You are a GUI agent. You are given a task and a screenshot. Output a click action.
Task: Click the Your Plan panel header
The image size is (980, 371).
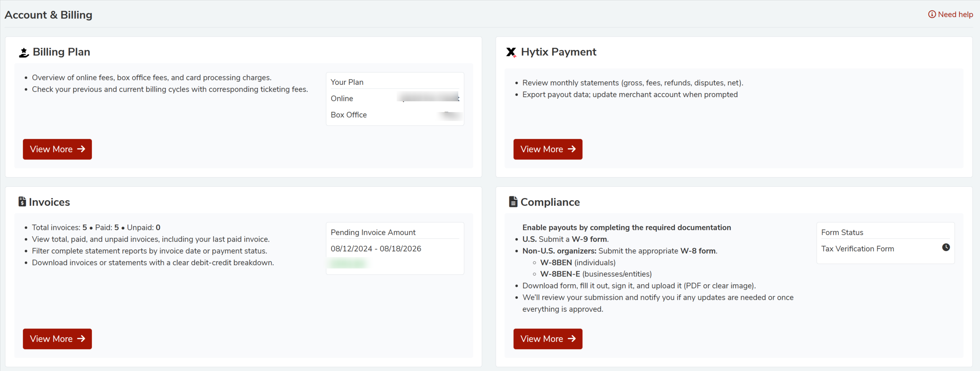point(346,82)
